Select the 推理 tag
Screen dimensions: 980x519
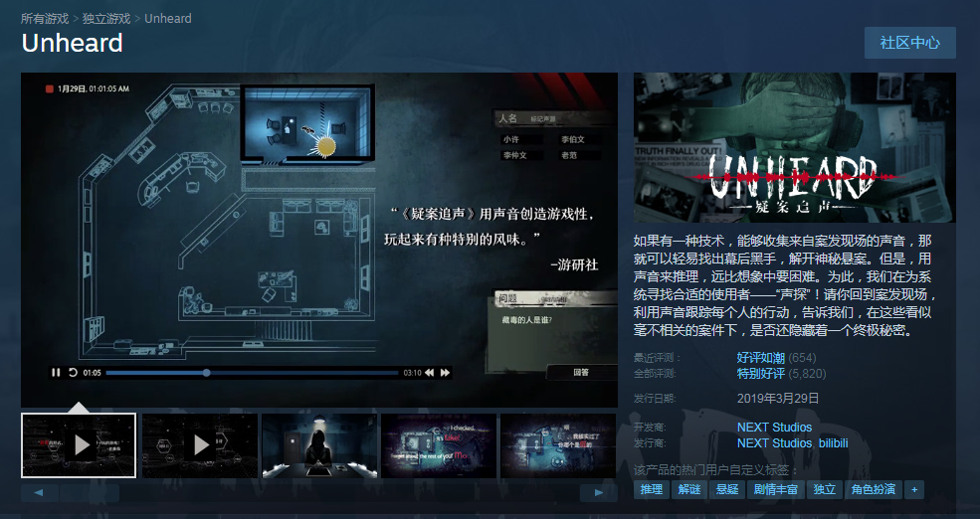click(652, 489)
